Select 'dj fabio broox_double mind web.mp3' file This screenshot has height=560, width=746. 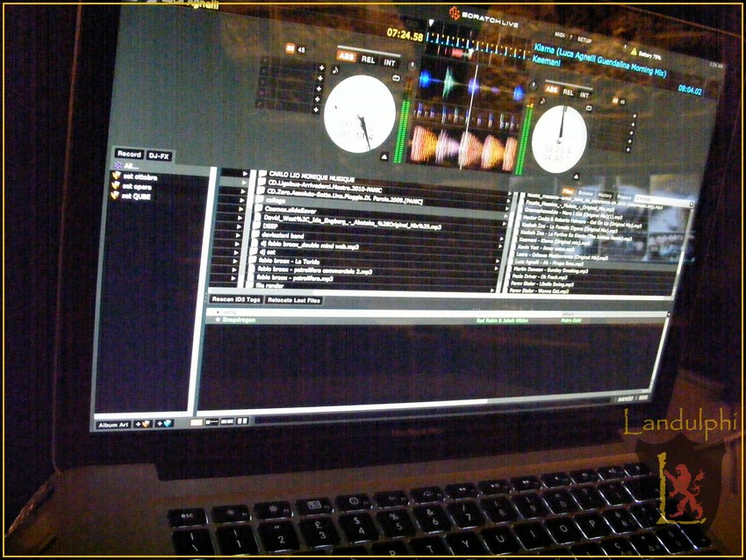tap(310, 246)
